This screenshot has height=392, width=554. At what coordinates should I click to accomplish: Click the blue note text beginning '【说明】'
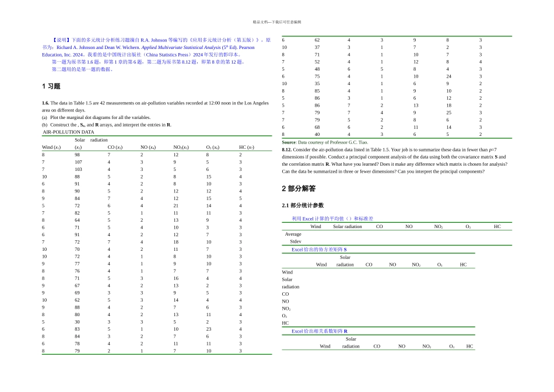pyautogui.click(x=156, y=47)
